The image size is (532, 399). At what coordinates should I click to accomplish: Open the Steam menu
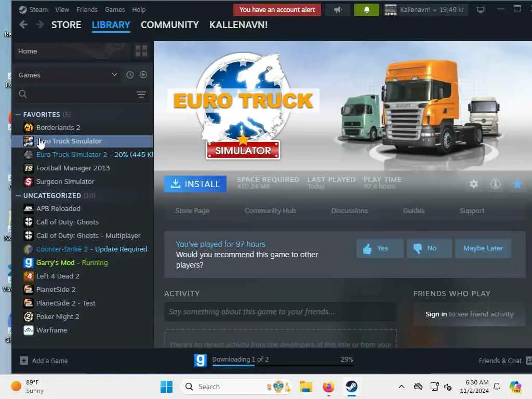coord(38,10)
